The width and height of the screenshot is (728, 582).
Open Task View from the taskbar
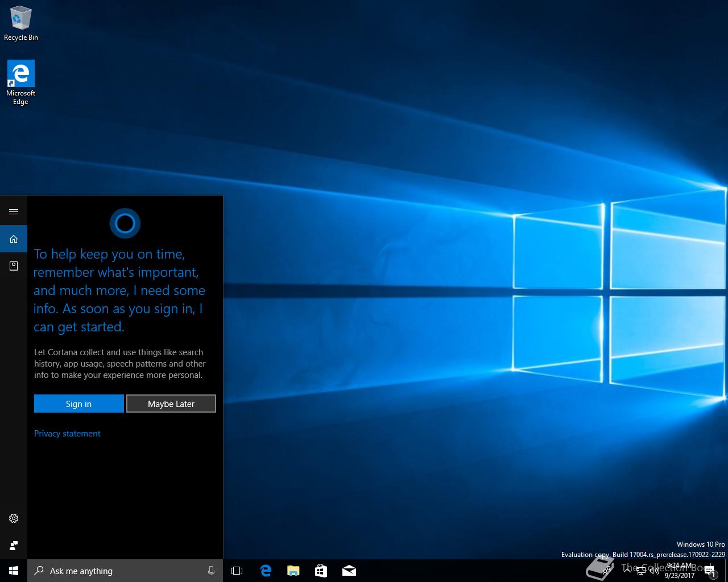pos(237,571)
